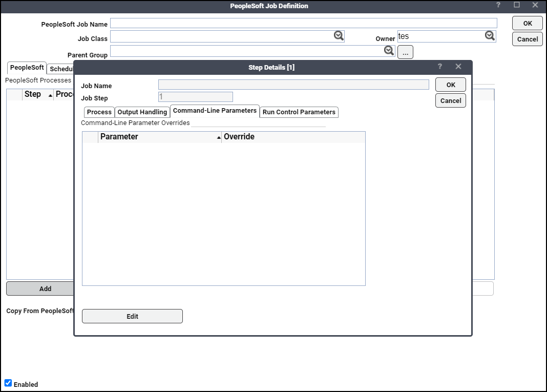Image resolution: width=547 pixels, height=392 pixels.
Task: Switch to the Process tab
Action: [99, 112]
